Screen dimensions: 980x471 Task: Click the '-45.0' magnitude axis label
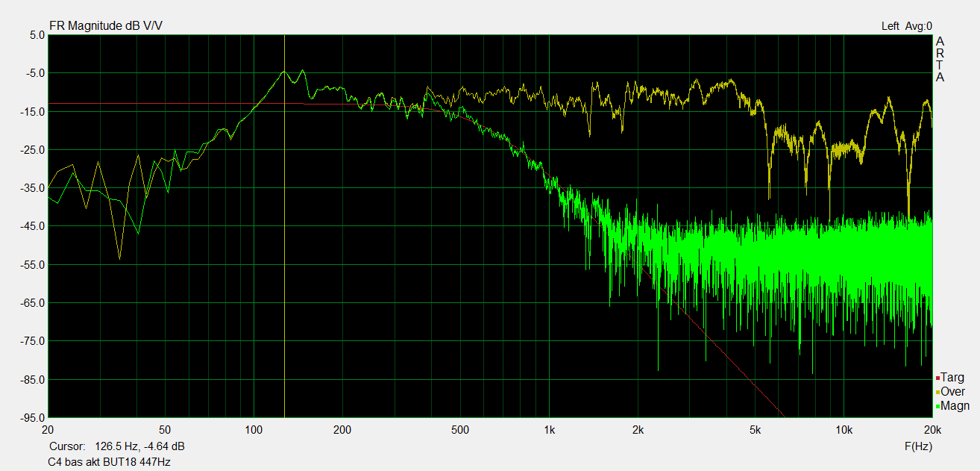click(x=34, y=226)
